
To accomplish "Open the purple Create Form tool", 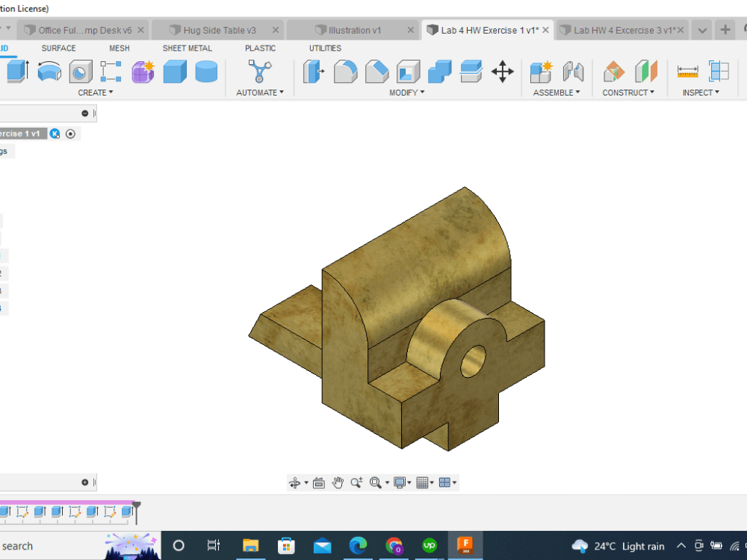I will [143, 72].
